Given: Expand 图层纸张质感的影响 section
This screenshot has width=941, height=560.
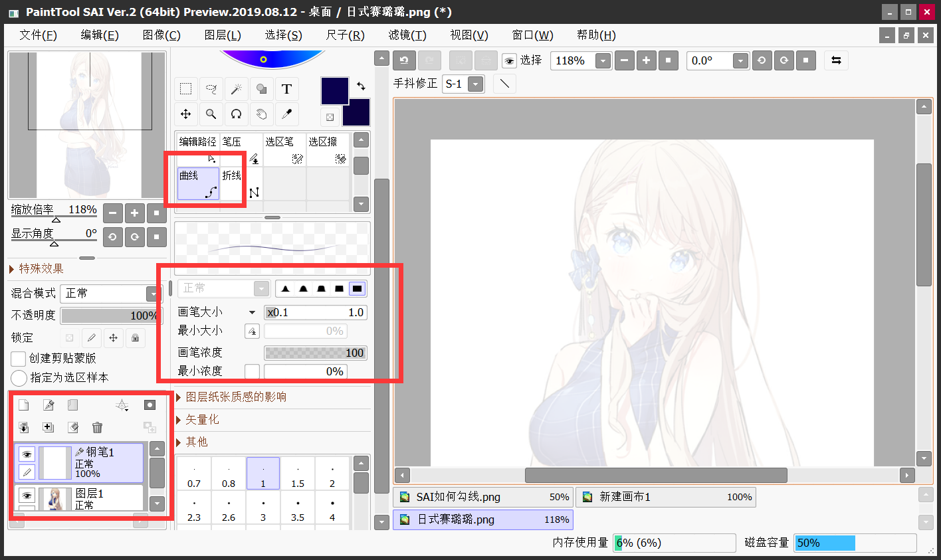Looking at the screenshot, I should 231,397.
